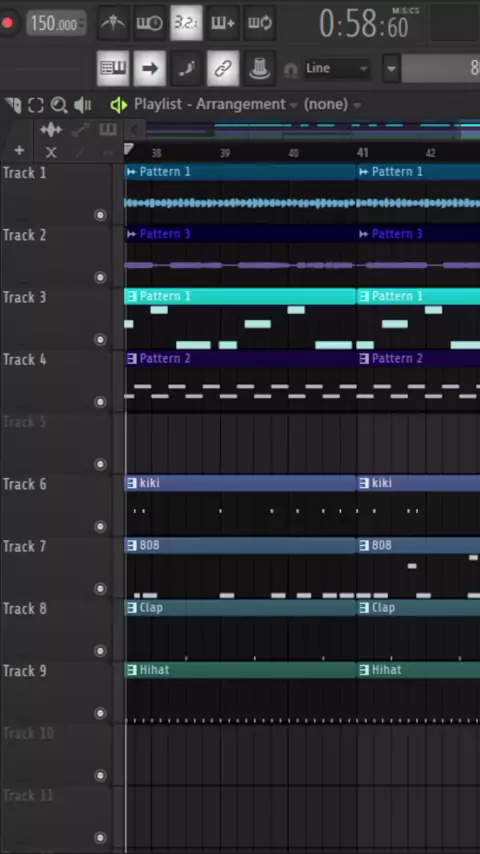Mute Track 9 using its round button

(100, 713)
